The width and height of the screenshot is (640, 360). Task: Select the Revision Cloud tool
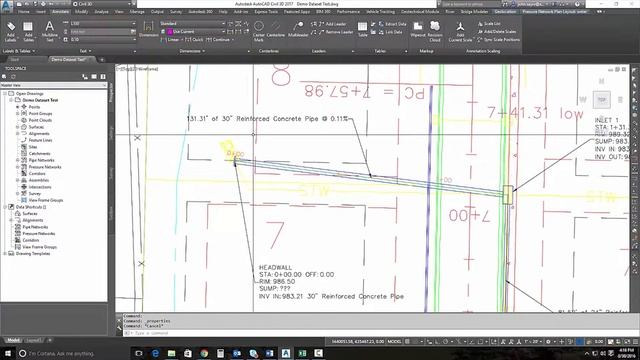pyautogui.click(x=435, y=31)
